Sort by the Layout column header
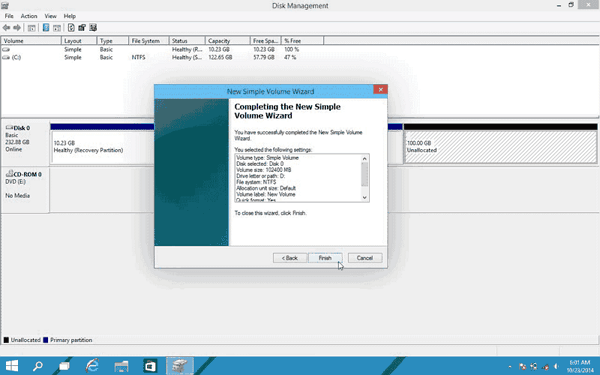 click(79, 41)
